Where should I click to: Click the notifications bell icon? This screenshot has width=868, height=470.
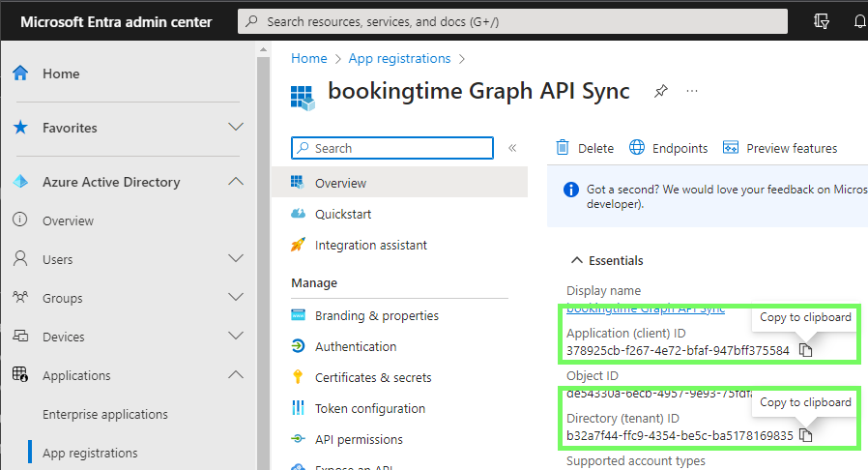coord(859,21)
